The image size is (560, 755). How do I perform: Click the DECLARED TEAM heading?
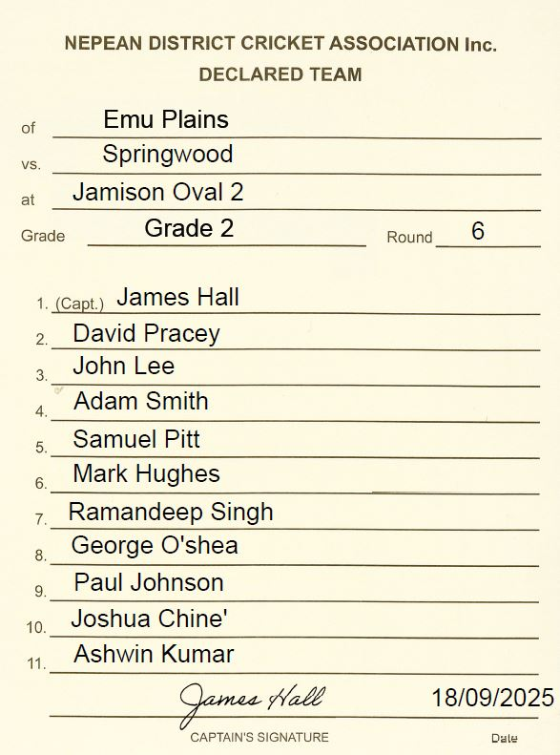(x=280, y=74)
